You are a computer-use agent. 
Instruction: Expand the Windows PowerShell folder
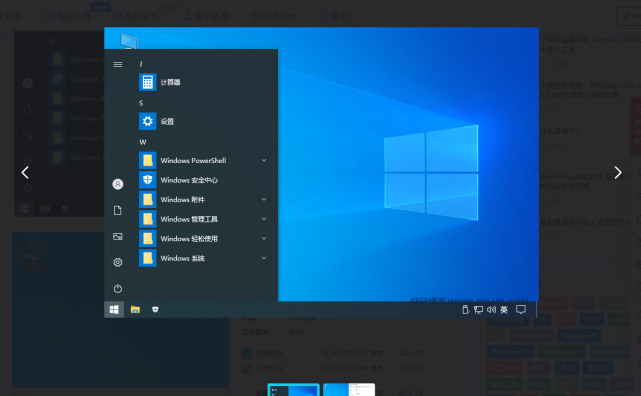tap(203, 160)
